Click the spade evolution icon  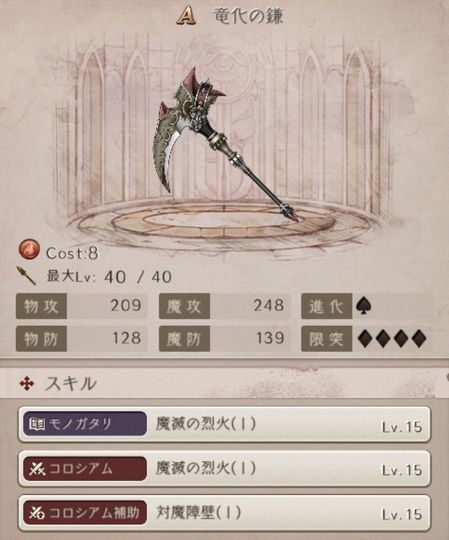tap(364, 306)
